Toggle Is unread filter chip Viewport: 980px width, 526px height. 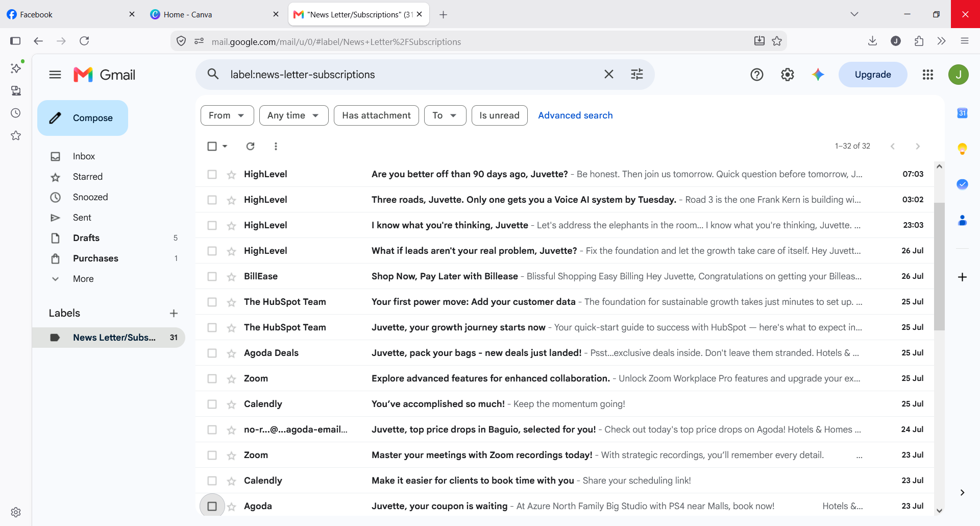click(499, 115)
